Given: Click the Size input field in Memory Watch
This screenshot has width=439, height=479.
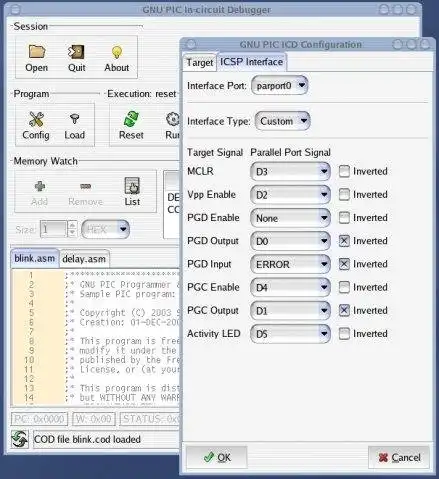Looking at the screenshot, I should pyautogui.click(x=53, y=229).
